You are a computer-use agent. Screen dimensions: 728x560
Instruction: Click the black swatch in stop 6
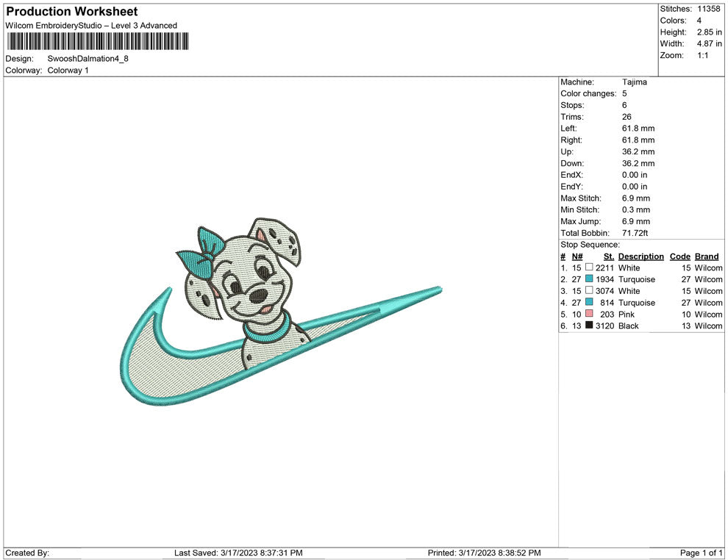click(x=589, y=326)
